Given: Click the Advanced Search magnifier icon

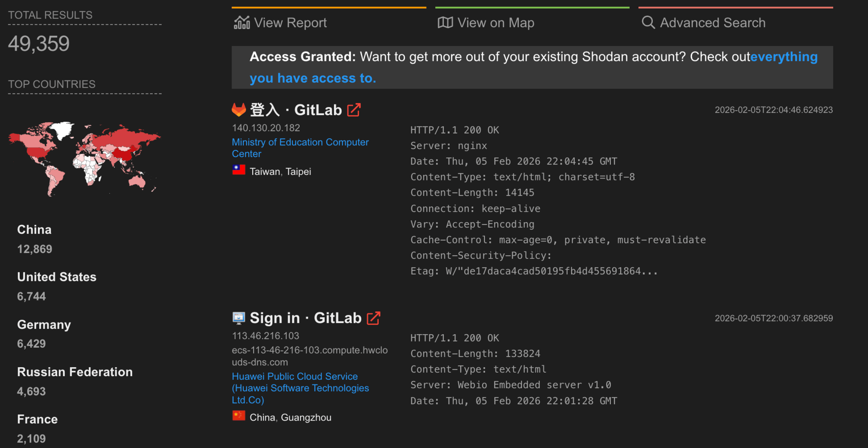Looking at the screenshot, I should (648, 23).
